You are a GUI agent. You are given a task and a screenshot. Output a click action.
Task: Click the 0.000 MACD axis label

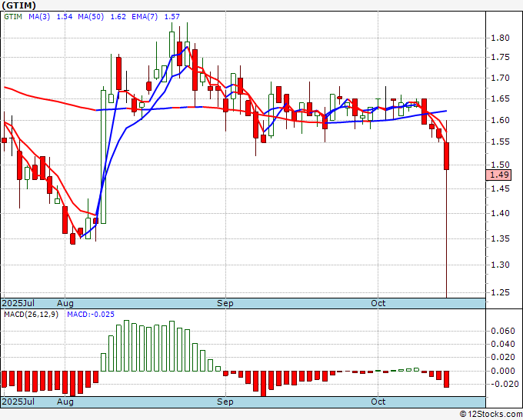(503, 371)
